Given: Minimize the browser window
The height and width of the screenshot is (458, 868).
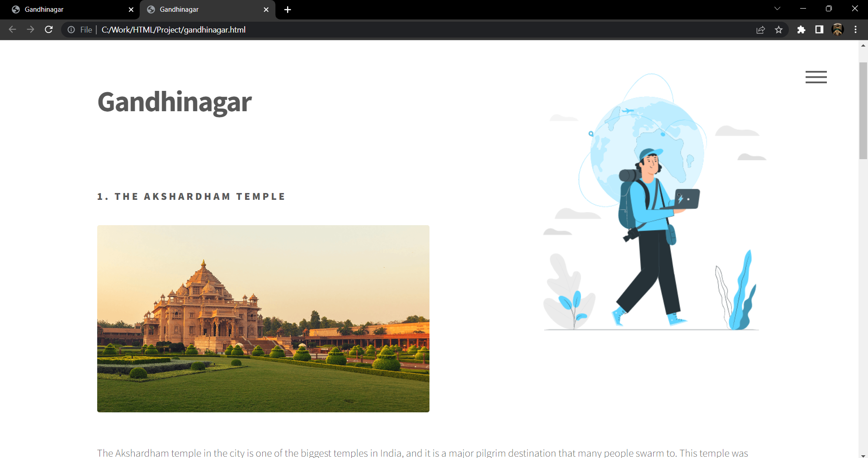Looking at the screenshot, I should point(803,9).
